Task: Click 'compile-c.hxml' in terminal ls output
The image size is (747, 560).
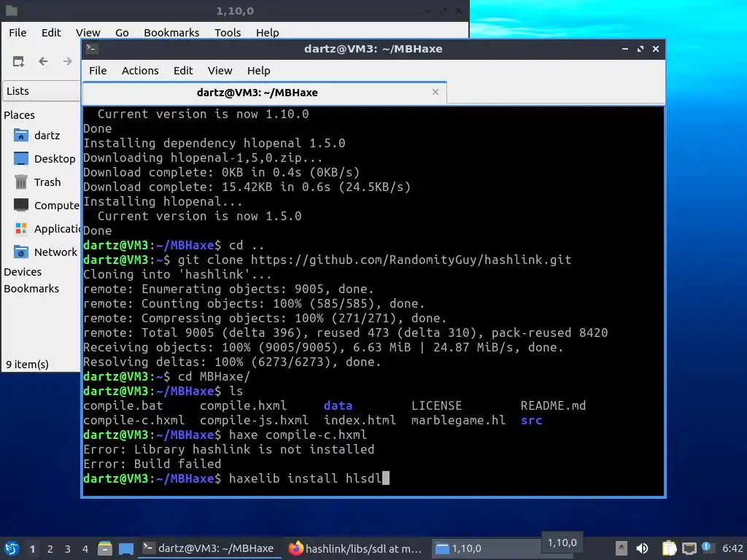Action: tap(134, 421)
